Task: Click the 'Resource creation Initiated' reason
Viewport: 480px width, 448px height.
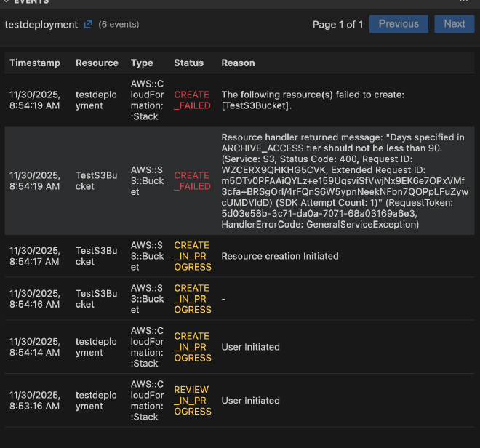Action: [x=280, y=256]
